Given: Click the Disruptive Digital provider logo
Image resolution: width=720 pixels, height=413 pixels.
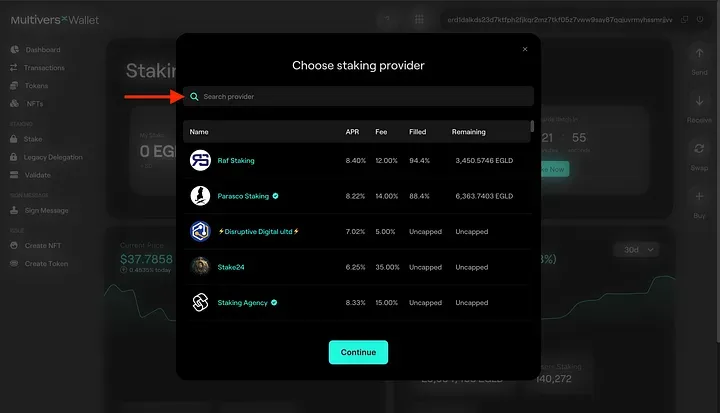Looking at the screenshot, I should tap(200, 231).
